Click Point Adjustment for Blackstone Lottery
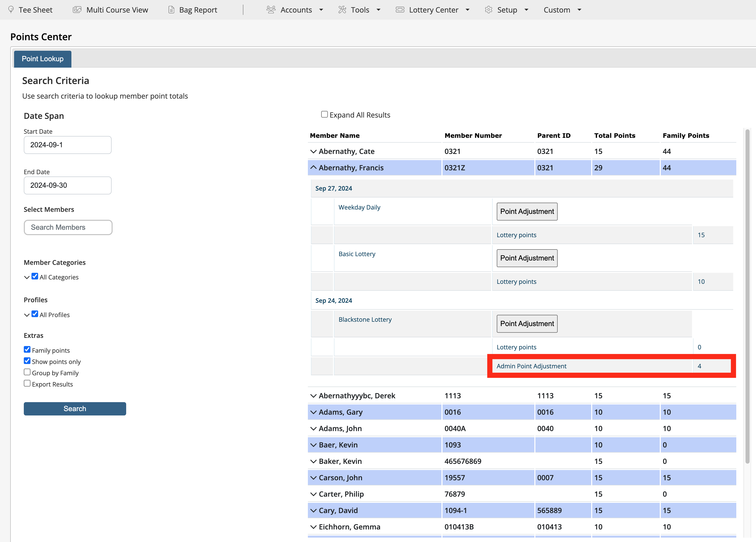 (x=527, y=324)
